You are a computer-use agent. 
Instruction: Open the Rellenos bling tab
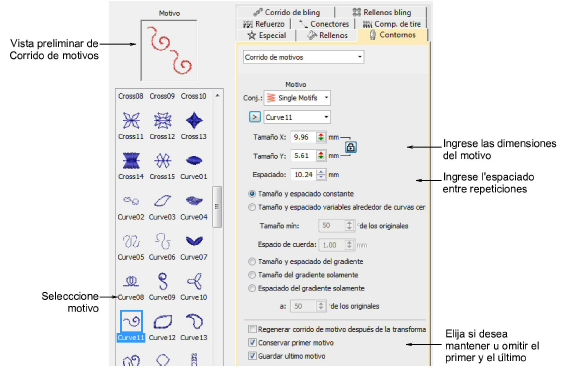pos(382,12)
